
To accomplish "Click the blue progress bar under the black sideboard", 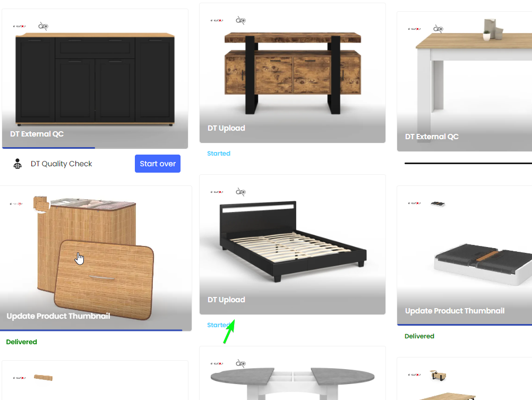I will click(48, 148).
